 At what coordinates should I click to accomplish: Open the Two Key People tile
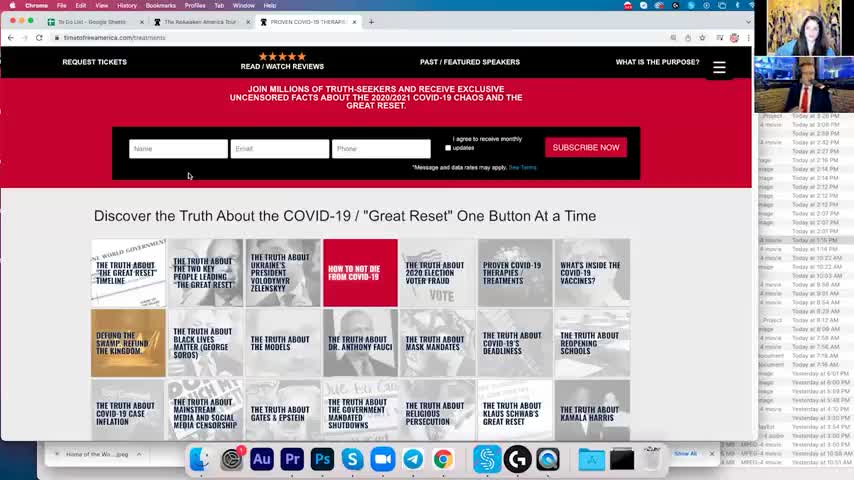coord(205,272)
